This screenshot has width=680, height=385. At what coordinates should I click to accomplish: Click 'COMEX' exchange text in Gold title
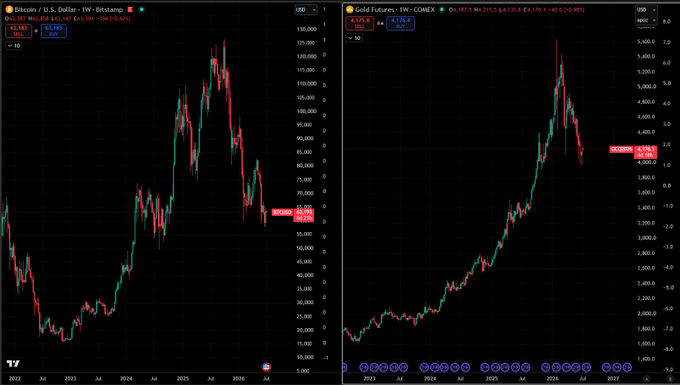[424, 9]
